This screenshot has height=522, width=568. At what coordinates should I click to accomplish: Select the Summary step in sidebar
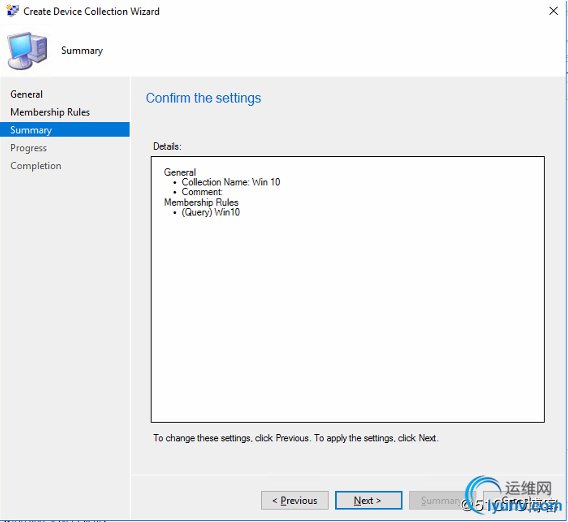click(65, 130)
